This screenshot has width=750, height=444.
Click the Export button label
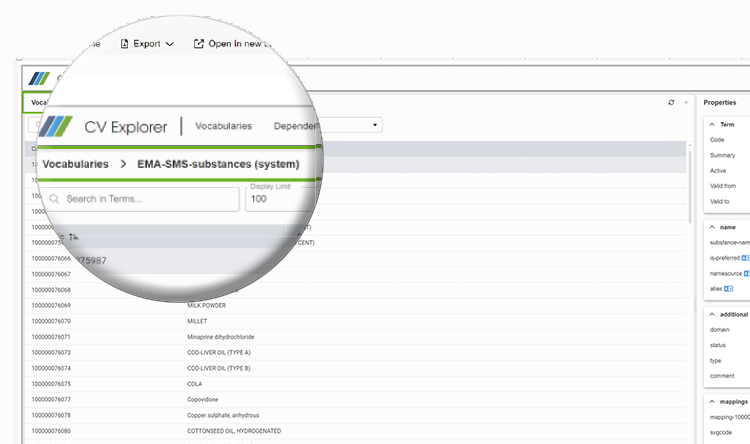(x=147, y=44)
